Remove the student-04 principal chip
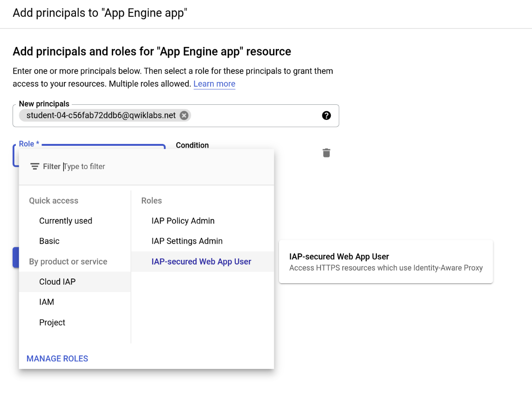The image size is (532, 395). click(184, 116)
